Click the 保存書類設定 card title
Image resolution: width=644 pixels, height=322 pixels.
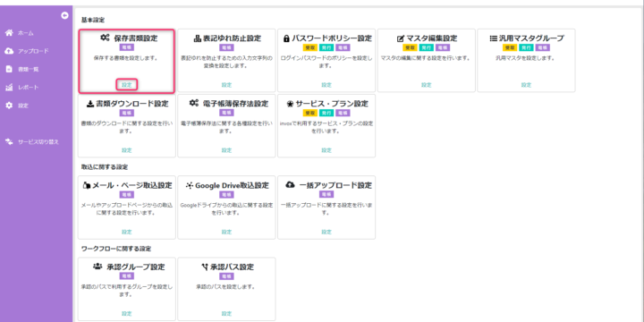click(136, 38)
